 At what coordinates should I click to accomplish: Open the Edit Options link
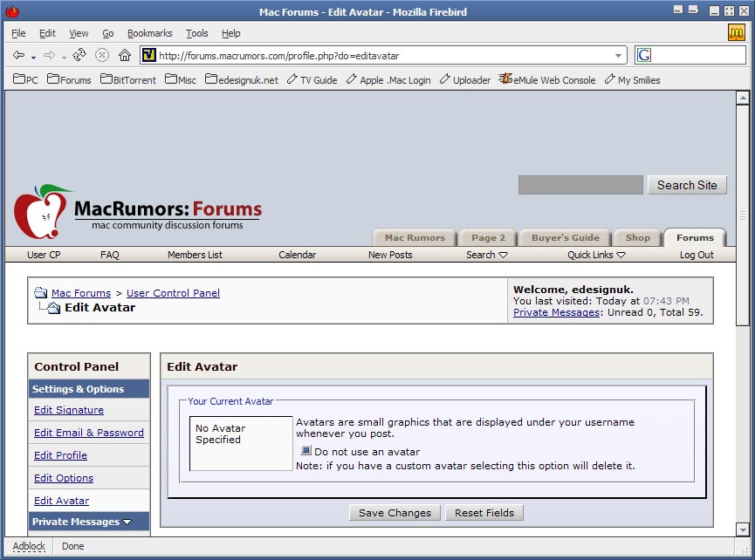[x=64, y=478]
